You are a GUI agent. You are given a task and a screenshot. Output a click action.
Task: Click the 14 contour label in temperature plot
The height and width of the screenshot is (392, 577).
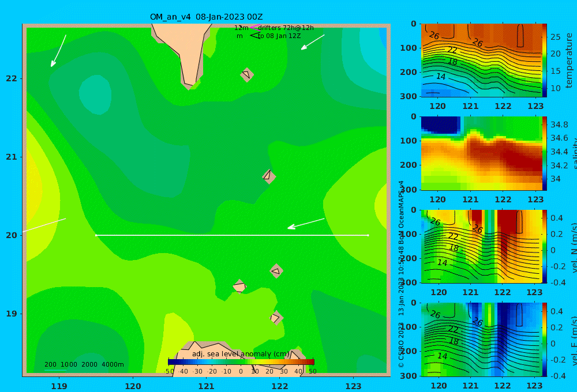point(441,77)
